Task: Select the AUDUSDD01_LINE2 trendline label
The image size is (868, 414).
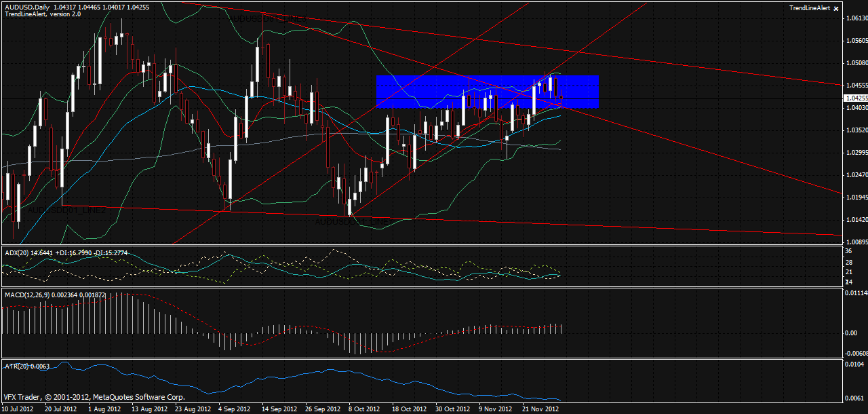Action: [x=66, y=211]
